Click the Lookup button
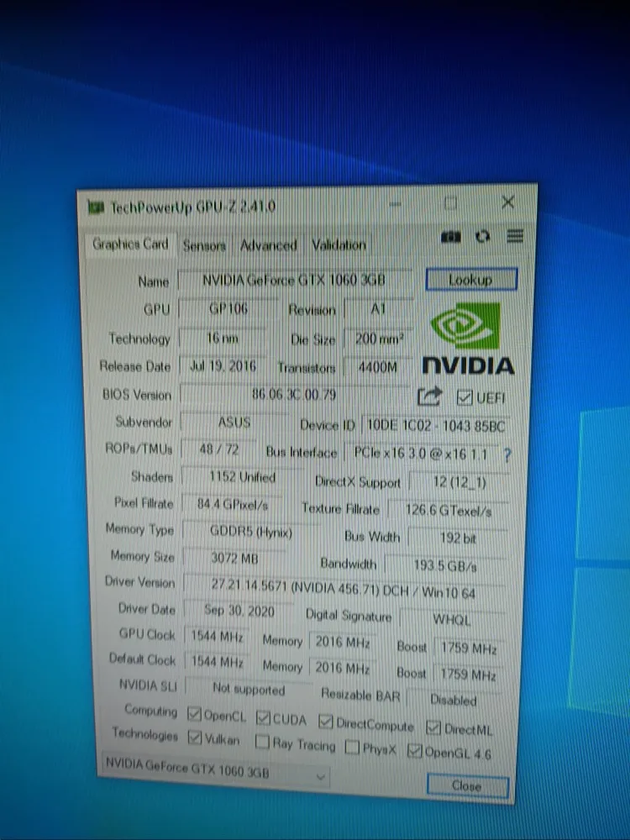This screenshot has height=840, width=630. pos(471,280)
